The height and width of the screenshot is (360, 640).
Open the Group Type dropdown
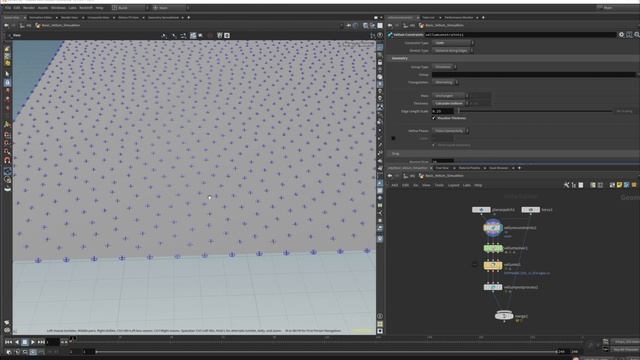444,67
